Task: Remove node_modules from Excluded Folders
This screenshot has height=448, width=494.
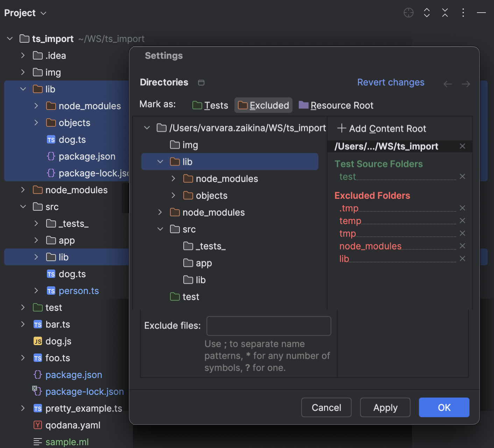Action: (x=462, y=246)
